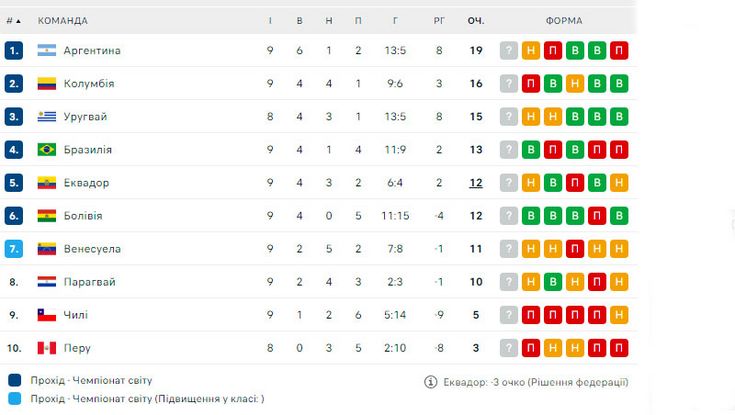Click the Uruguay flag icon
Viewport: 735px width, 415px height.
point(47,116)
